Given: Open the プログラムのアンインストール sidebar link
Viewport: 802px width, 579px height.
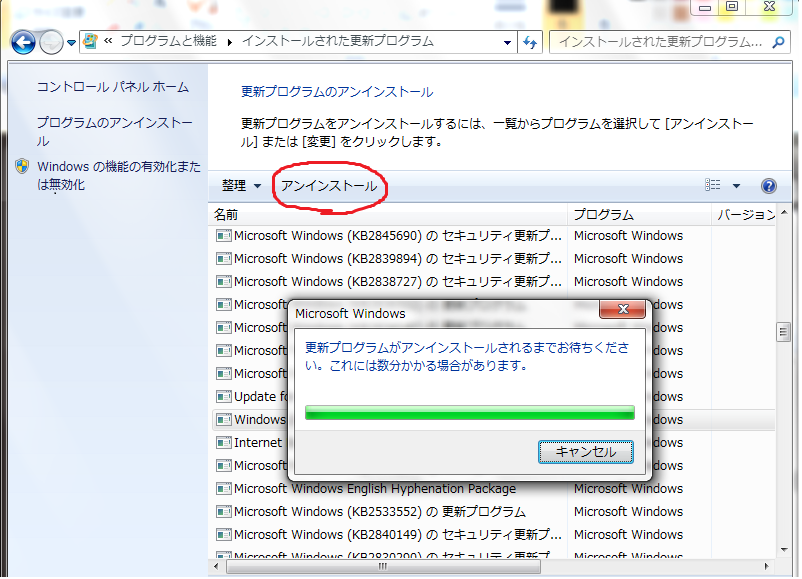Looking at the screenshot, I should pos(115,131).
